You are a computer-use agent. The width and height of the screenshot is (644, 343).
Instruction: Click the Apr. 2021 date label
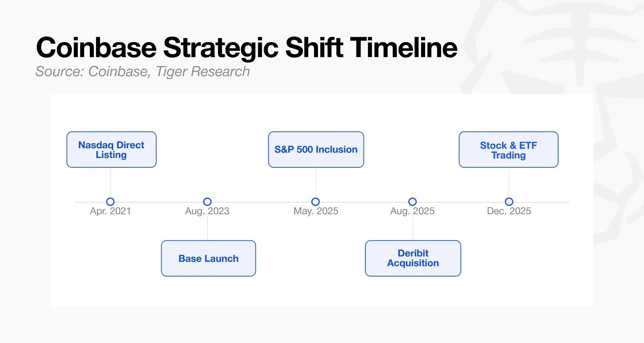(x=111, y=211)
